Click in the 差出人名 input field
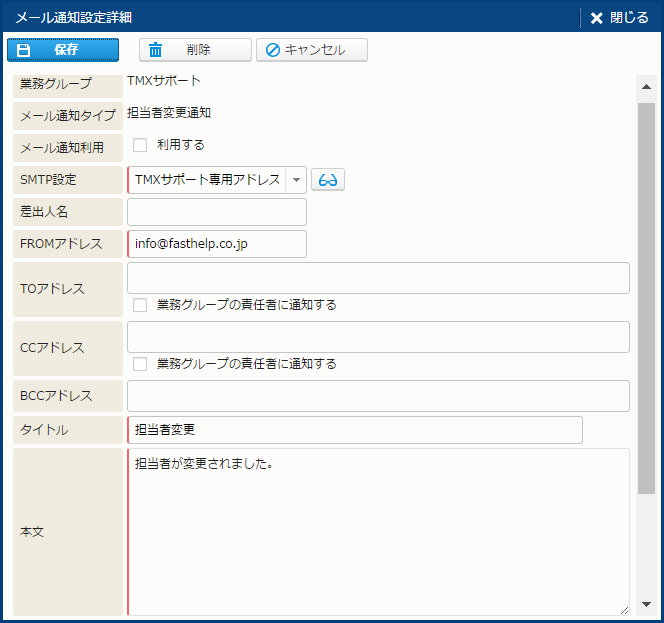Viewport: 664px width, 623px height. coord(217,212)
